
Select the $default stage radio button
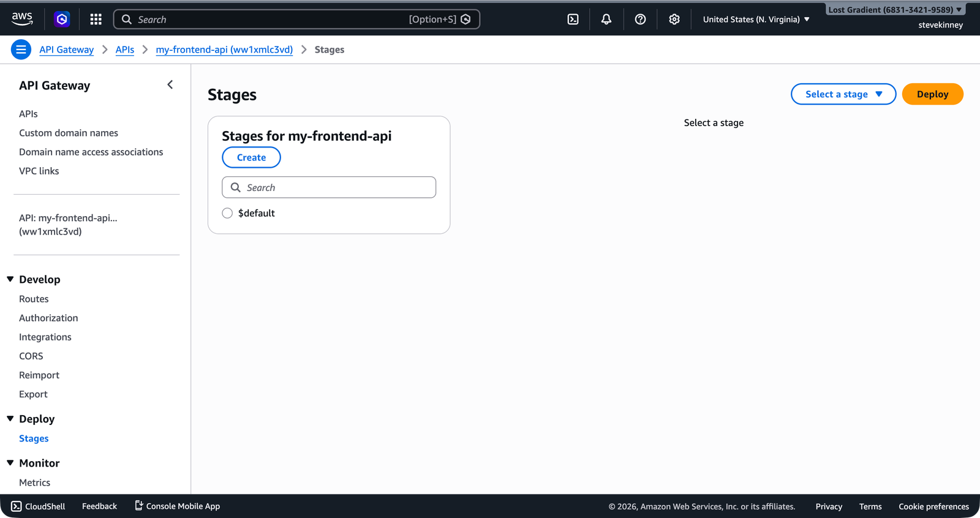(x=227, y=213)
